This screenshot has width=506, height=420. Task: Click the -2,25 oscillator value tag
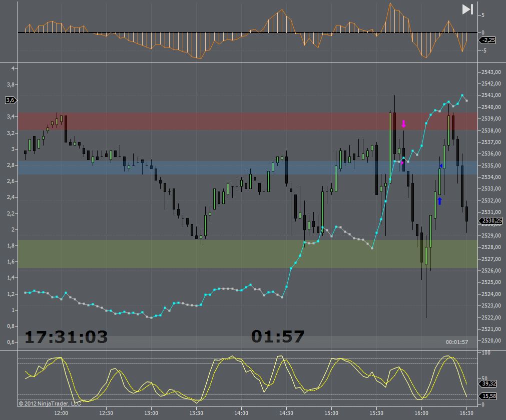click(487, 40)
